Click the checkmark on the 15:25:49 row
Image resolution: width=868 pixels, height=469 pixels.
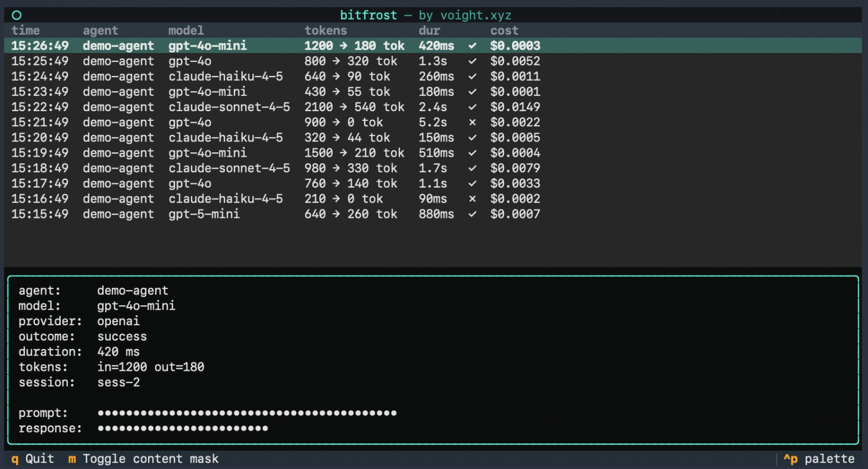[x=472, y=61]
